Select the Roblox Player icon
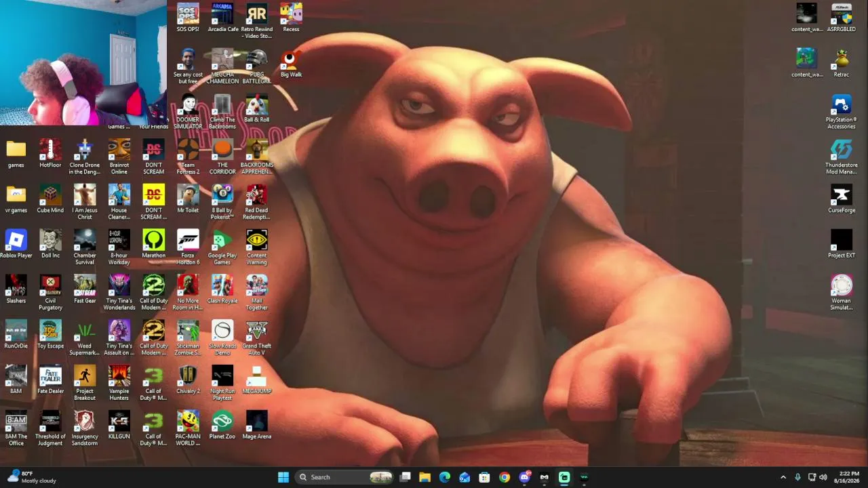This screenshot has height=488, width=868. coord(16,245)
